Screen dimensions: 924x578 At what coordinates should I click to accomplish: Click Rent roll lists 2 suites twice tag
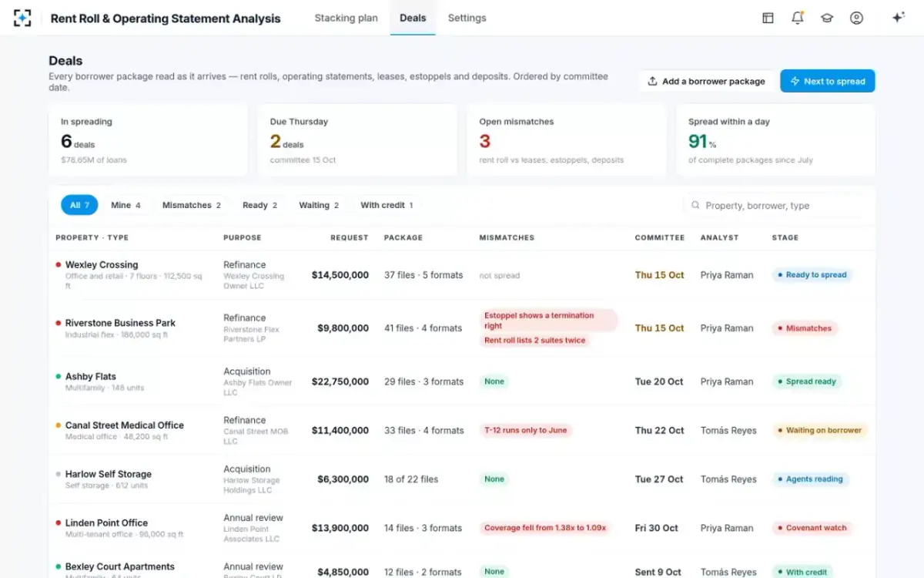(x=535, y=340)
